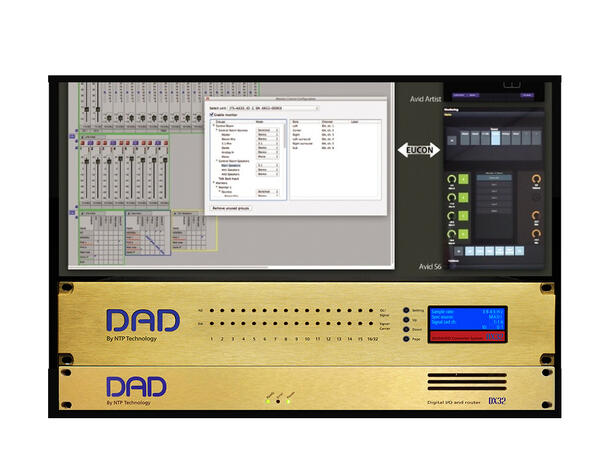Close the Monitor Control Configuration dialog
Screen dimensions: 610x450
[208, 99]
